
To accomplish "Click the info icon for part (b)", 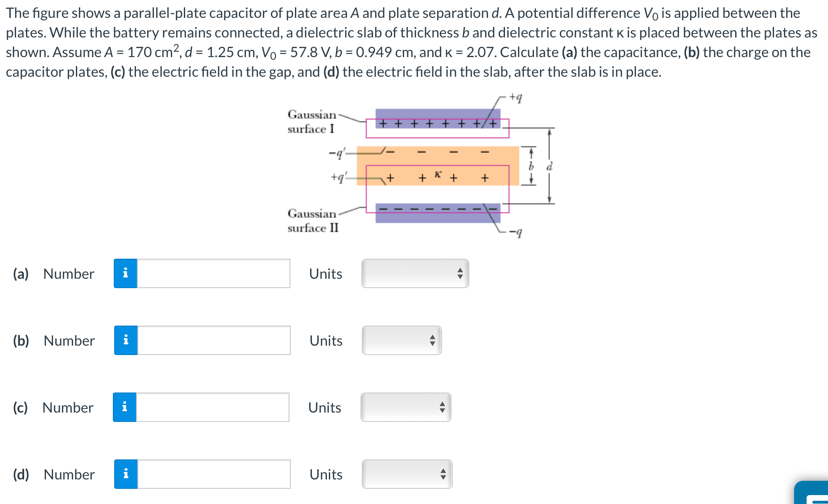I will coord(125,340).
